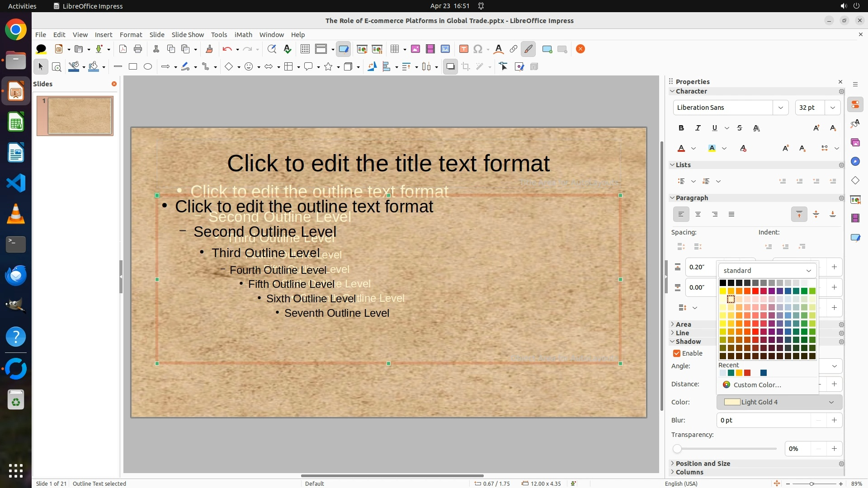The image size is (868, 488).
Task: Click the Insert Special Character icon
Action: tap(478, 49)
